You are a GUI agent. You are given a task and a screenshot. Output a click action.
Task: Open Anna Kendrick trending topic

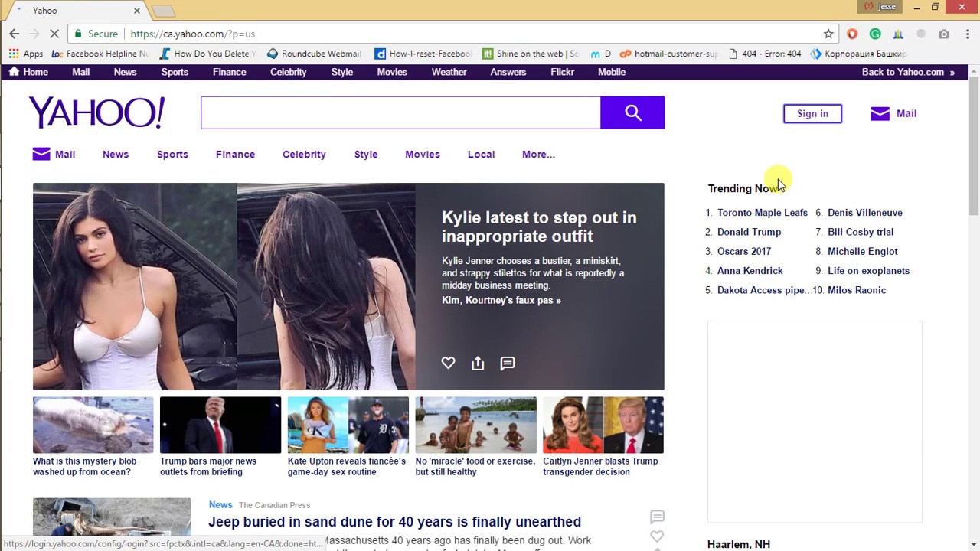pos(750,271)
